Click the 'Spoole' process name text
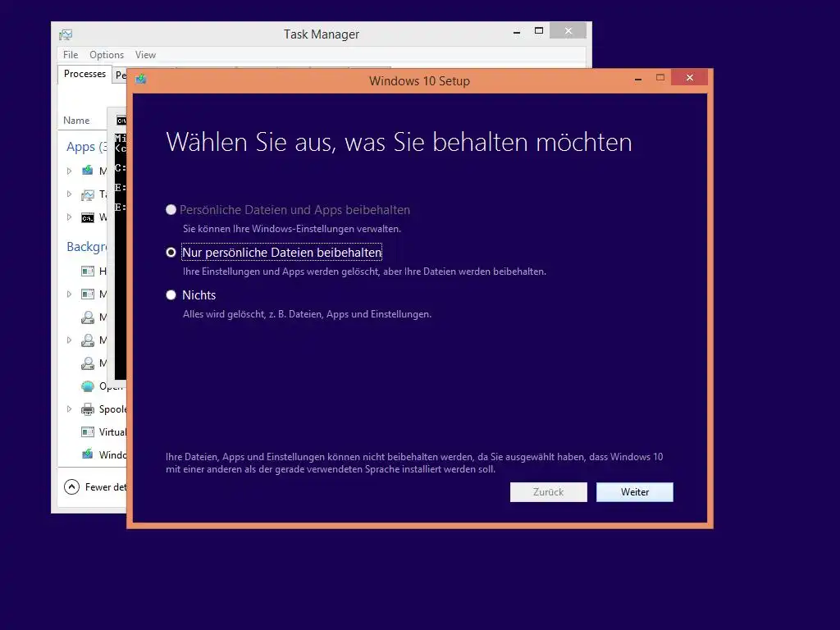 pyautogui.click(x=113, y=409)
